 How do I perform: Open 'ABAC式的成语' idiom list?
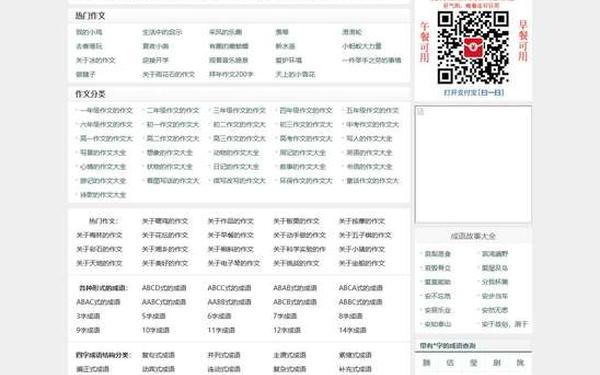pyautogui.click(x=98, y=302)
